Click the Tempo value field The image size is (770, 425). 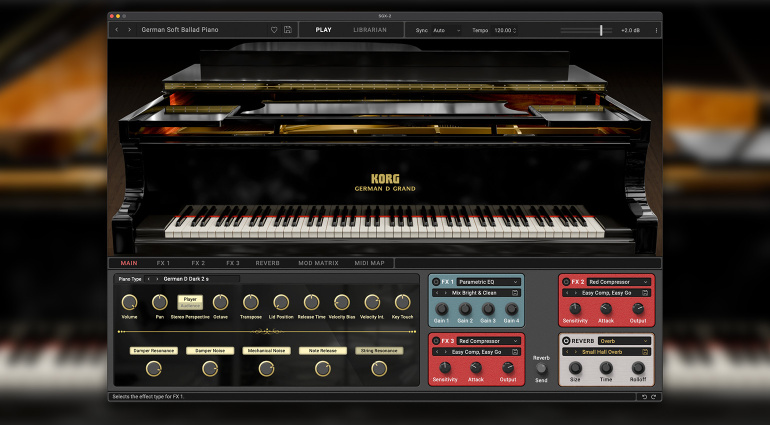(503, 30)
